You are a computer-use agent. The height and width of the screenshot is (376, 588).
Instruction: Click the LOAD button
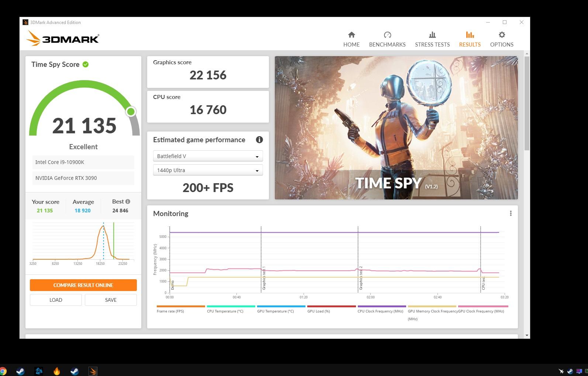[x=56, y=300]
